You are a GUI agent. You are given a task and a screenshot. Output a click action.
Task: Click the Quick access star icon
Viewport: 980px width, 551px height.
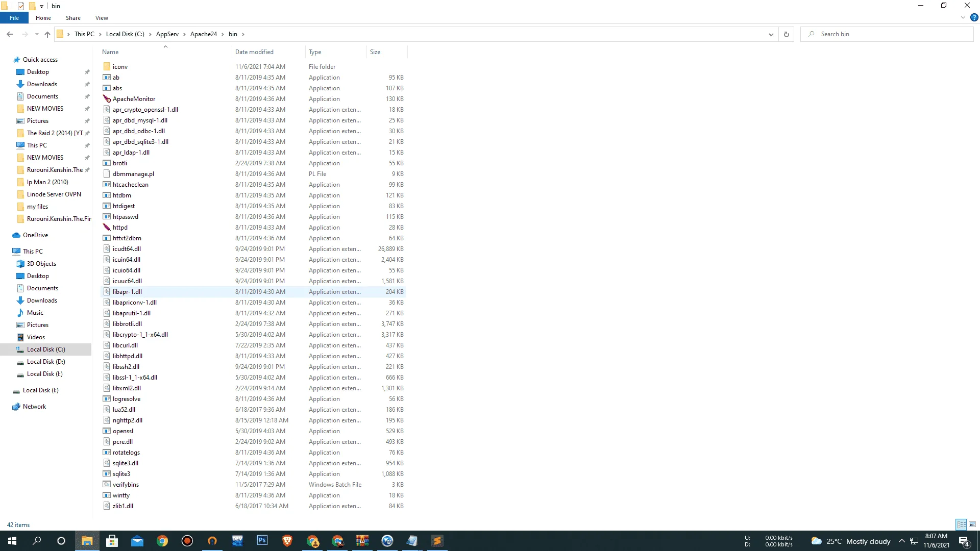(17, 60)
